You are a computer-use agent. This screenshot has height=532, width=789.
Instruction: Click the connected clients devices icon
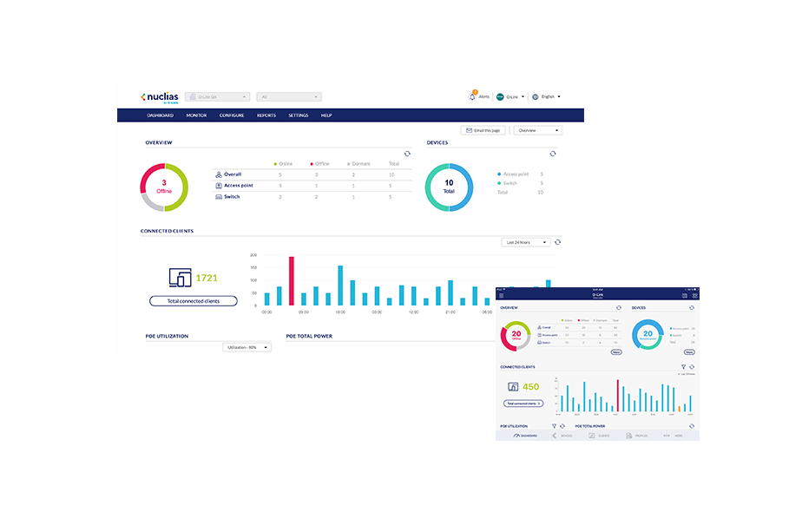click(180, 278)
